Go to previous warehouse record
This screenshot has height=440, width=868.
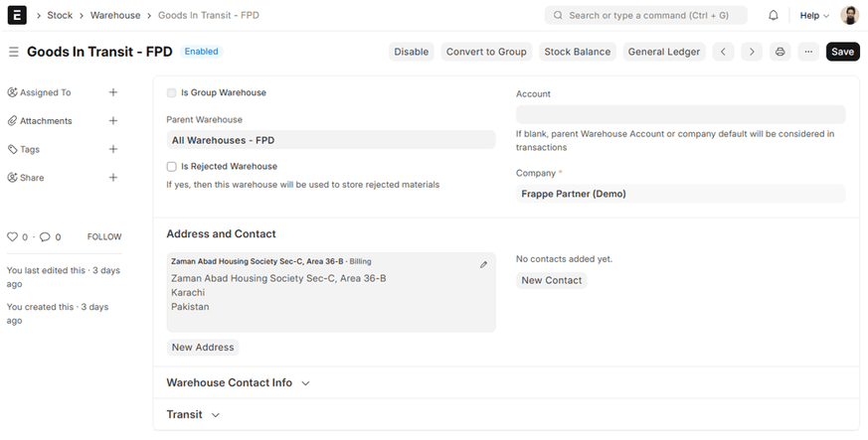coord(723,52)
